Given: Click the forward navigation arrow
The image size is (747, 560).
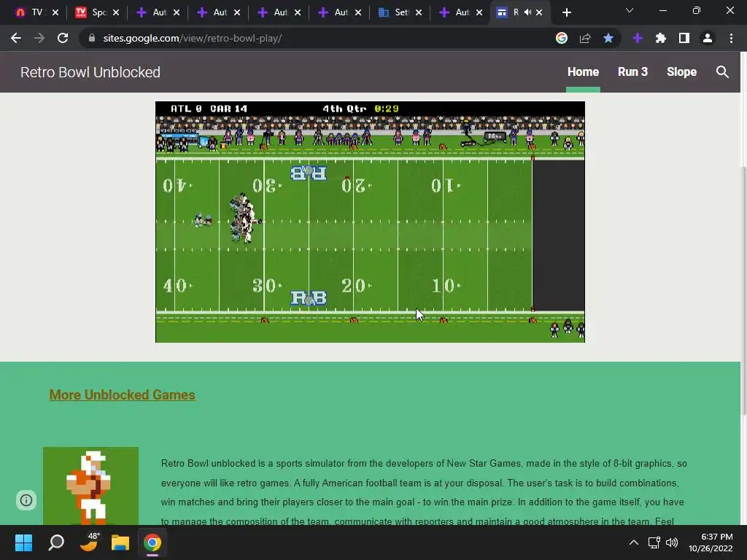Looking at the screenshot, I should pyautogui.click(x=39, y=38).
